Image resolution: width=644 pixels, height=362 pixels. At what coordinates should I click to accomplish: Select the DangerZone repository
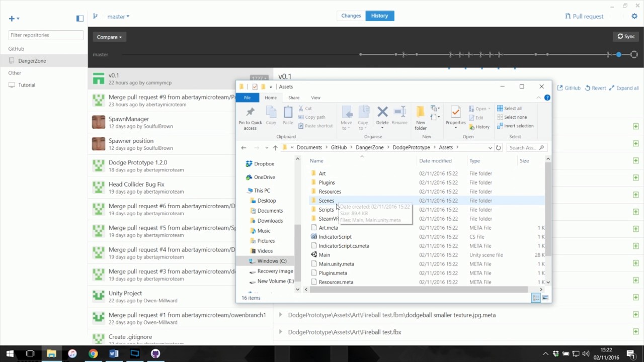[x=44, y=61]
